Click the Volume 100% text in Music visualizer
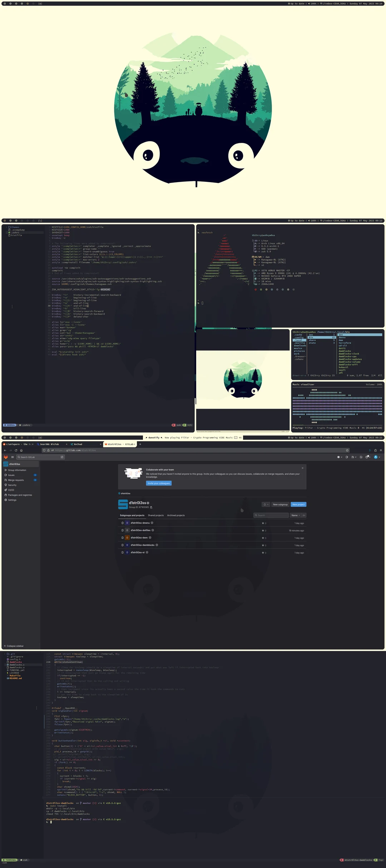 click(x=374, y=384)
